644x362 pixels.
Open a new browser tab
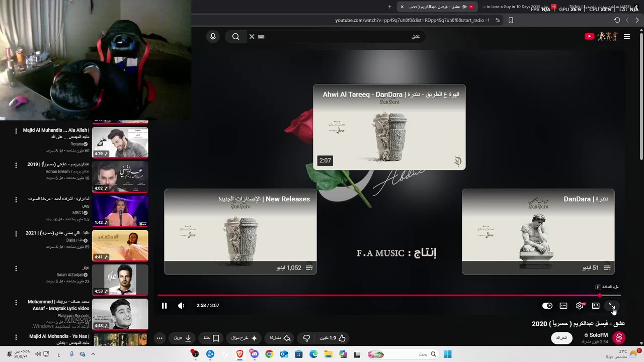pyautogui.click(x=389, y=7)
